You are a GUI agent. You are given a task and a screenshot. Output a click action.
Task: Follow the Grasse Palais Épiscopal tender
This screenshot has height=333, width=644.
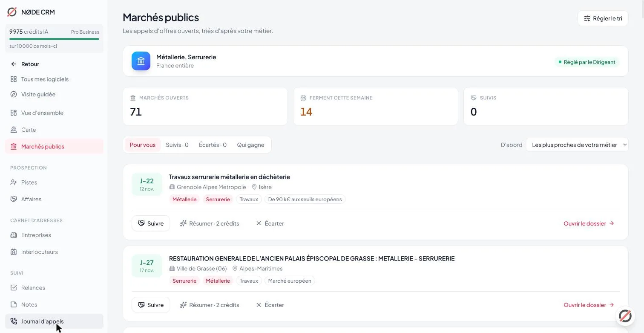(x=151, y=305)
